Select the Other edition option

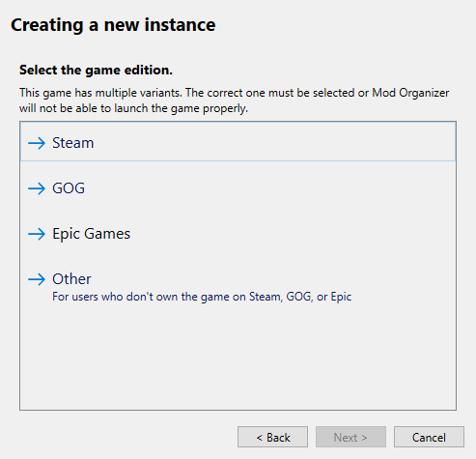point(238,285)
